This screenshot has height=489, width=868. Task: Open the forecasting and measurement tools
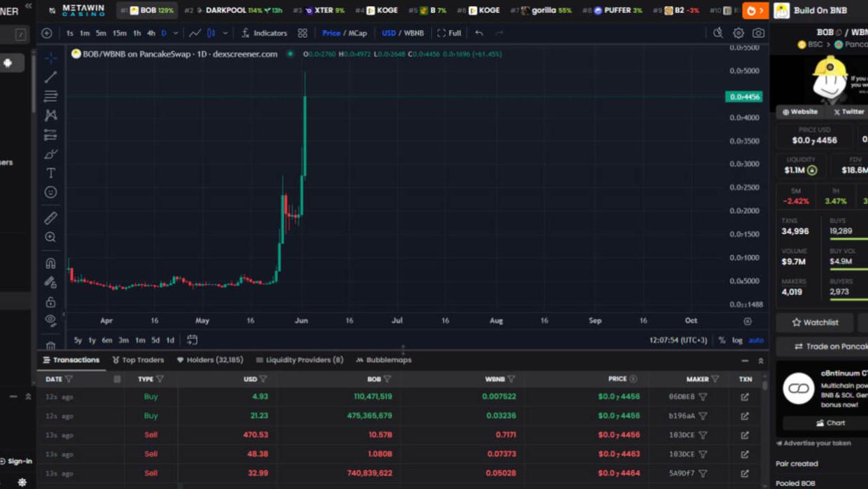tap(50, 135)
